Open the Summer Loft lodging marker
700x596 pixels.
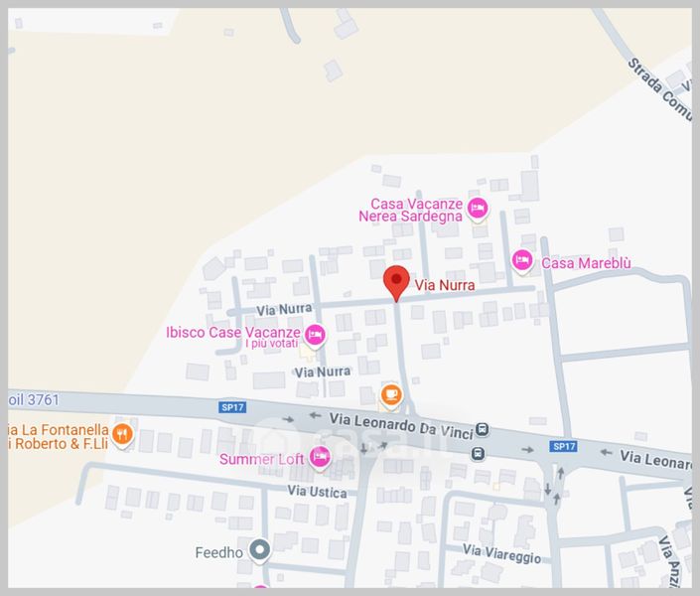(320, 458)
